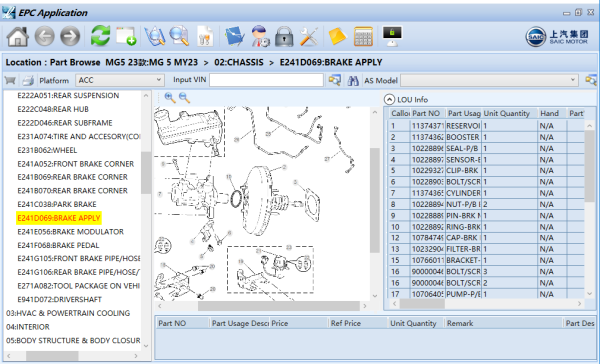The height and width of the screenshot is (364, 600).
Task: Open the blue notebook icon
Action: point(235,36)
